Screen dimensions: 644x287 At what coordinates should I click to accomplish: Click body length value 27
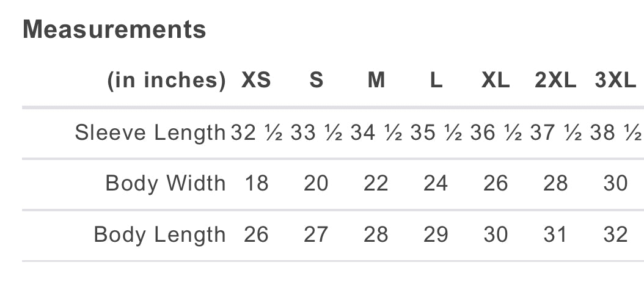tap(316, 235)
